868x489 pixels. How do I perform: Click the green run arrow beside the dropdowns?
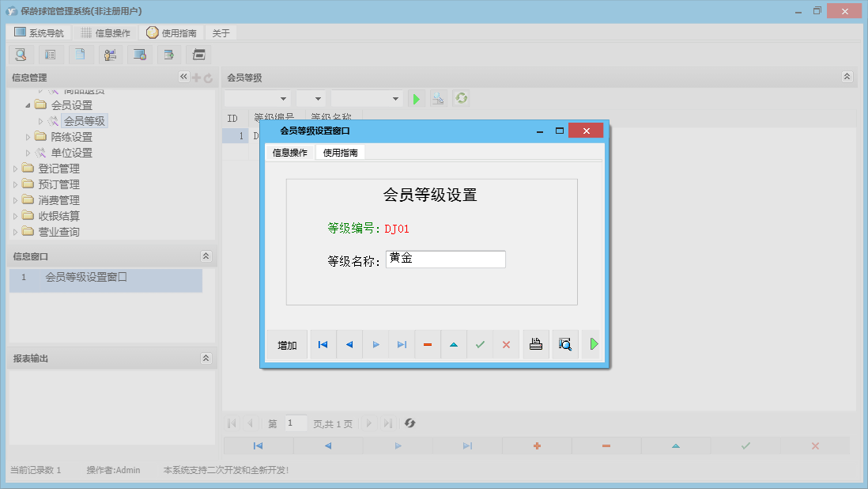417,98
